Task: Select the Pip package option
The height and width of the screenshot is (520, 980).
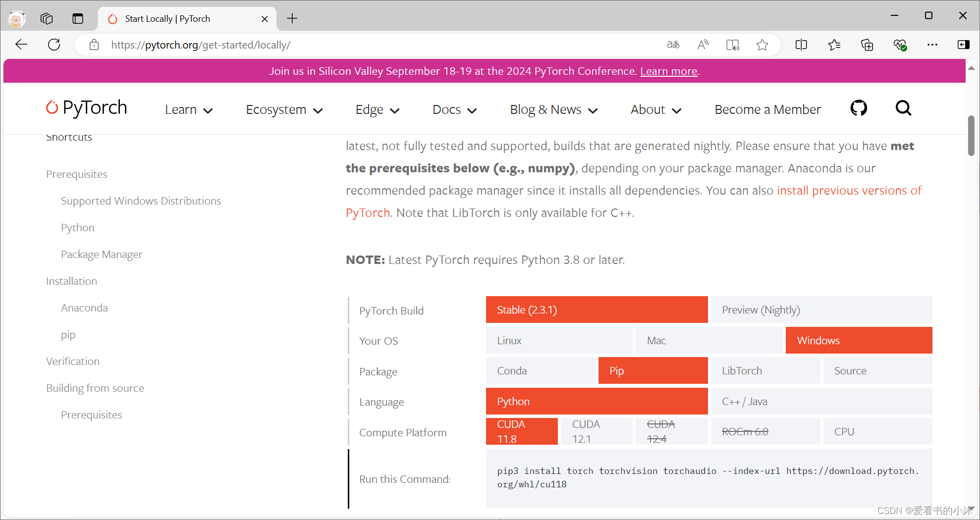Action: tap(653, 371)
